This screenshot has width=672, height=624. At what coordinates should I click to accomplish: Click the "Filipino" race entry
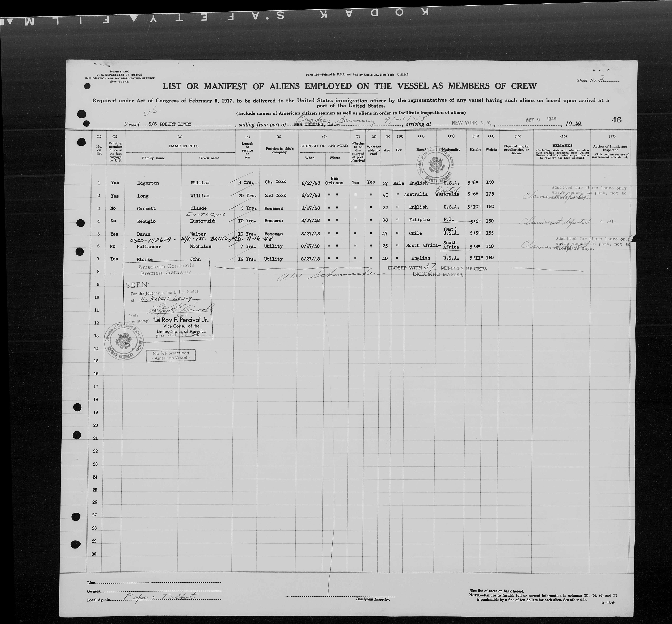(419, 220)
